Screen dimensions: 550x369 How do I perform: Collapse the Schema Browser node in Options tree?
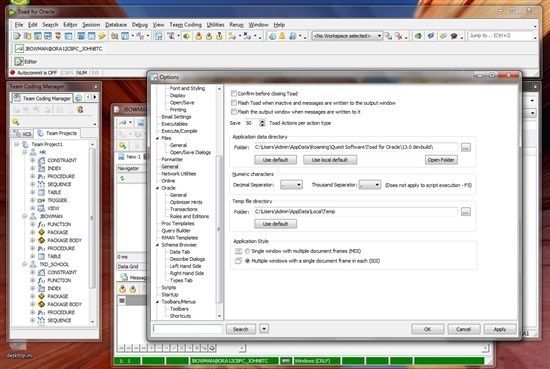[x=157, y=245]
